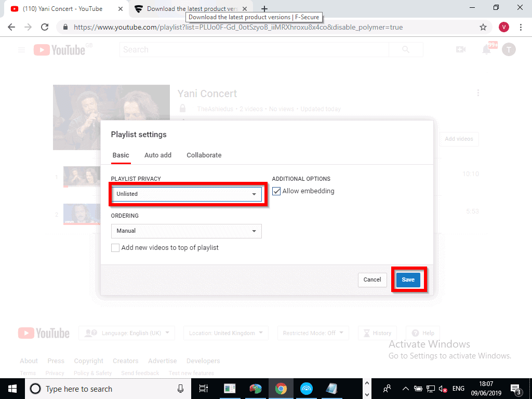The width and height of the screenshot is (532, 399).
Task: Click the Chrome back arrow
Action: pos(11,27)
